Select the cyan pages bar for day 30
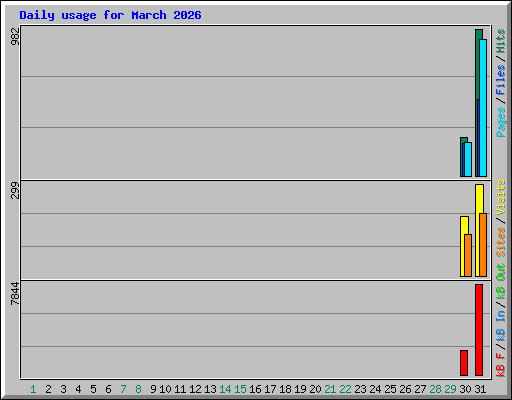This screenshot has height=400, width=512. 468,159
